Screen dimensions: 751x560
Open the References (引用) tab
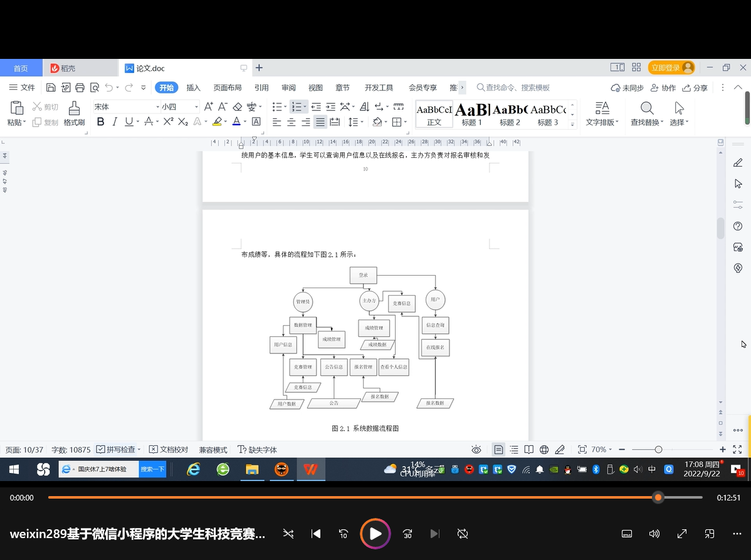pos(261,88)
